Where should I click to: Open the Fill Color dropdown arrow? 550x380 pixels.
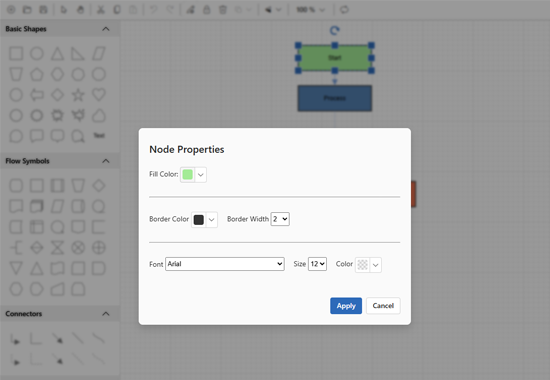point(201,175)
